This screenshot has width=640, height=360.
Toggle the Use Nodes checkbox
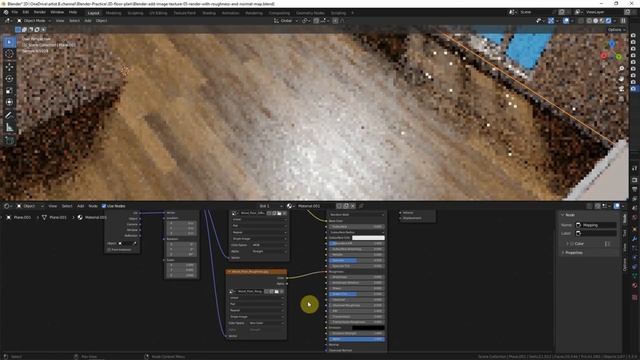tap(104, 206)
